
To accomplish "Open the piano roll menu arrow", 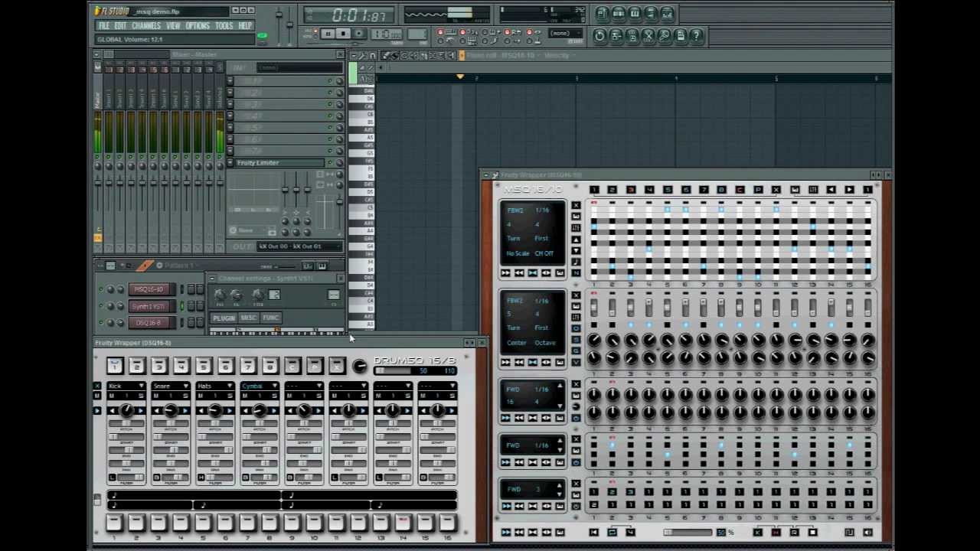I will (354, 55).
